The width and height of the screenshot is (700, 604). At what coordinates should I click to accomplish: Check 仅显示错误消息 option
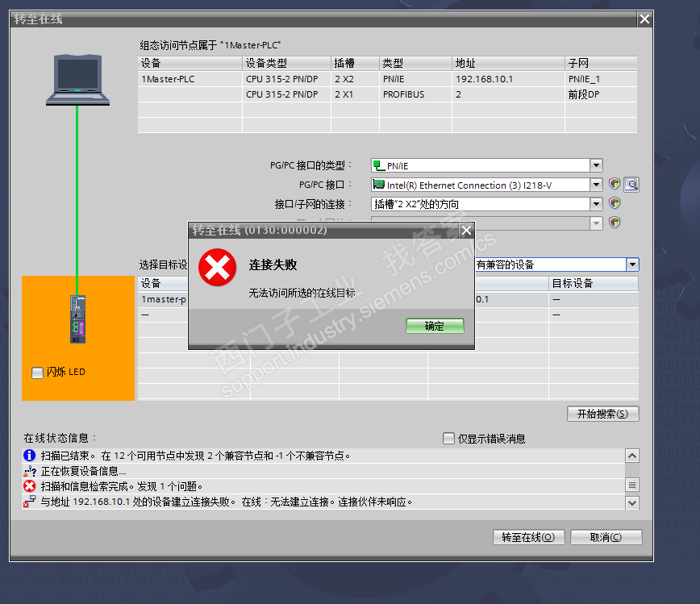[x=448, y=439]
